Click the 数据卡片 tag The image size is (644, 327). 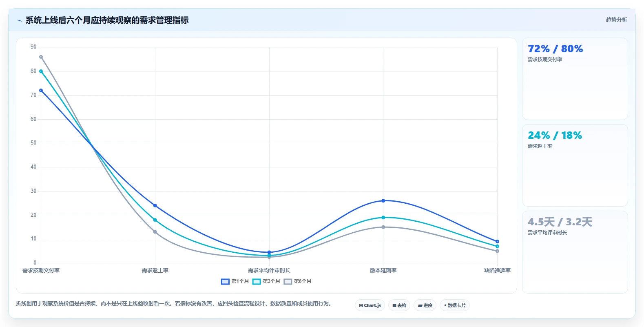click(x=455, y=305)
